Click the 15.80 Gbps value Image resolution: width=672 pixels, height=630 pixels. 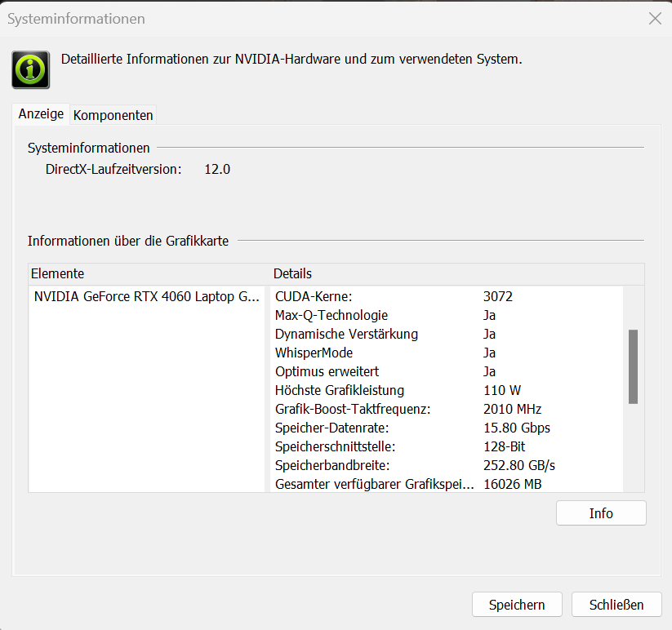516,428
